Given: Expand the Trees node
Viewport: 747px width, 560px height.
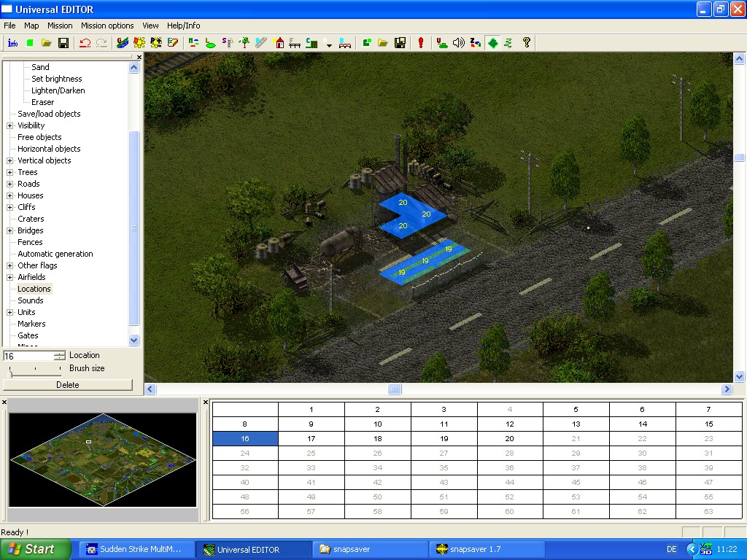Looking at the screenshot, I should pyautogui.click(x=9, y=172).
